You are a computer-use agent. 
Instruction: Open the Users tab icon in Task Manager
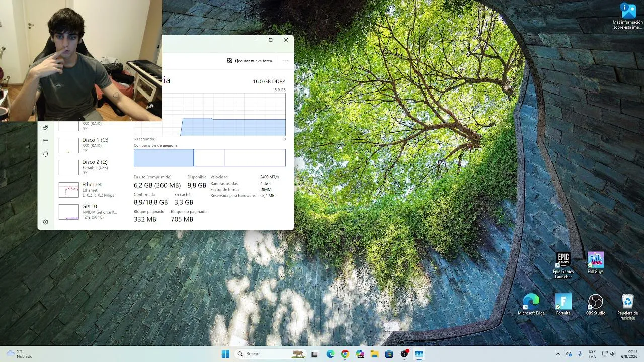(46, 128)
